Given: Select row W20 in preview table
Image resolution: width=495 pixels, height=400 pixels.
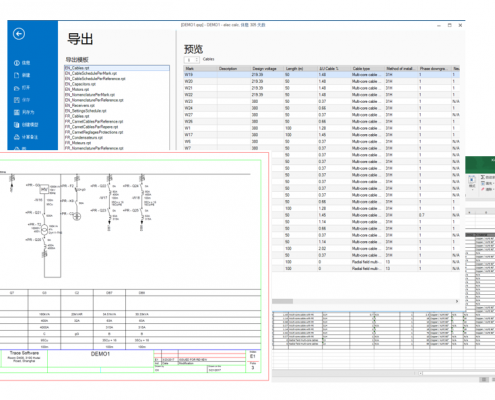Looking at the screenshot, I should tap(322, 81).
